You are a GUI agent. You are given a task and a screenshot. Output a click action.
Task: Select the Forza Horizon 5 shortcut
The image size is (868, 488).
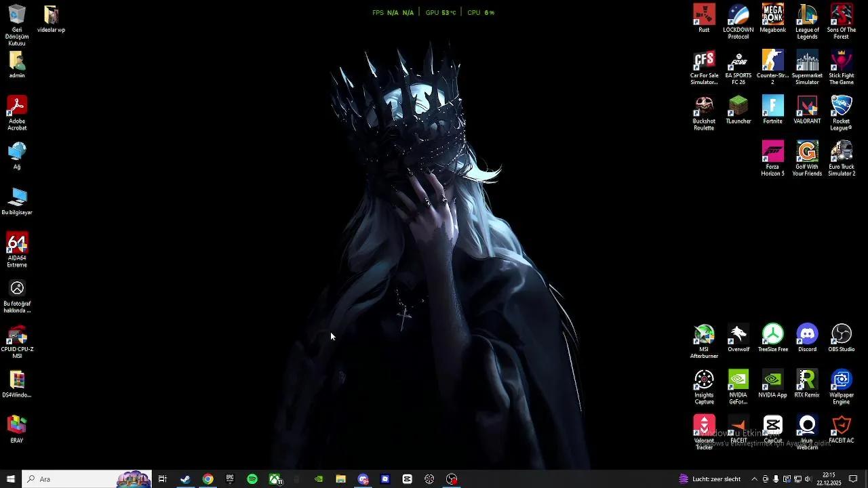click(772, 159)
